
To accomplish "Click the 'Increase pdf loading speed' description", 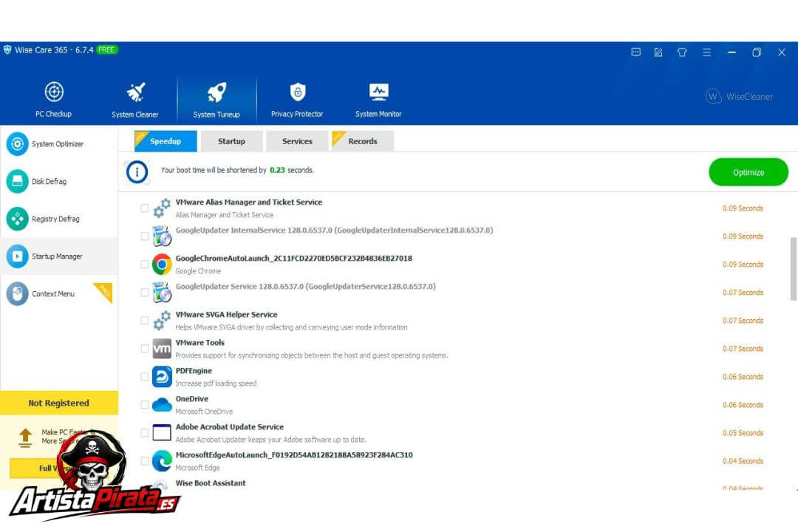I will (216, 383).
